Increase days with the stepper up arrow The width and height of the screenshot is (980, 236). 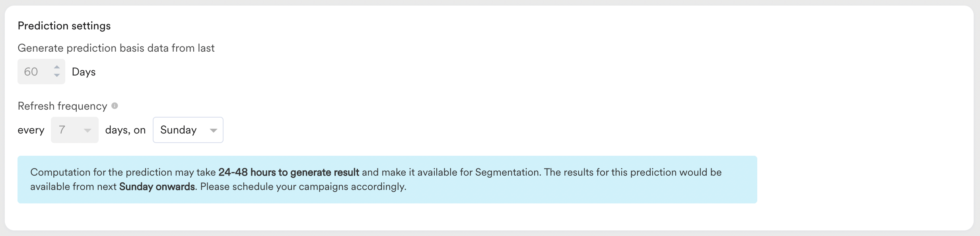tap(57, 67)
